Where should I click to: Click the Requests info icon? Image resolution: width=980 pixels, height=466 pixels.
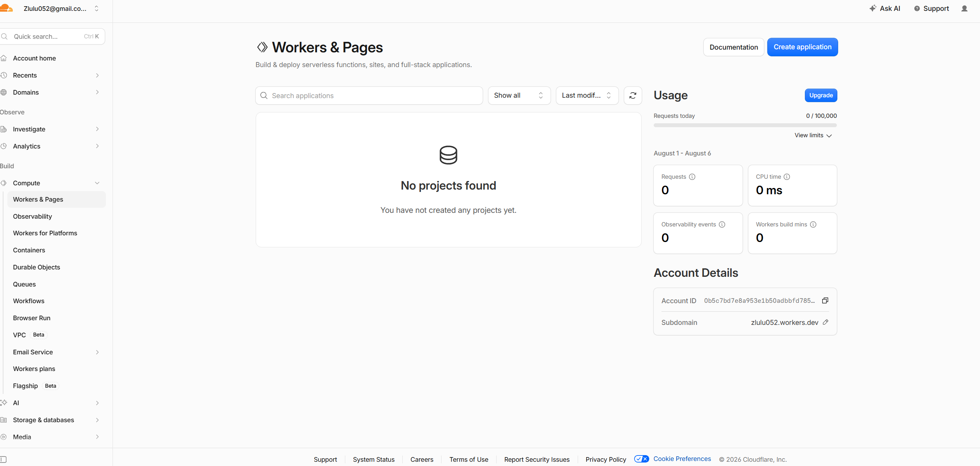[692, 177]
